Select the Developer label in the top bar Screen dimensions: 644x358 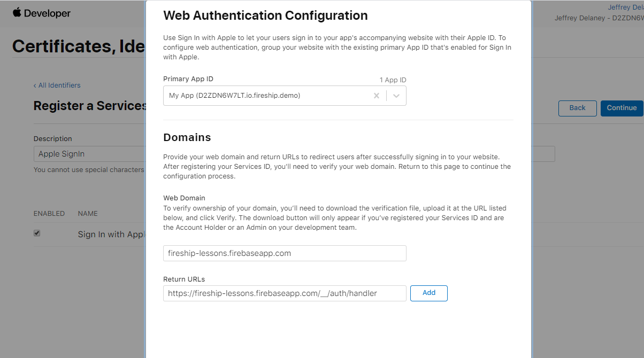point(47,13)
